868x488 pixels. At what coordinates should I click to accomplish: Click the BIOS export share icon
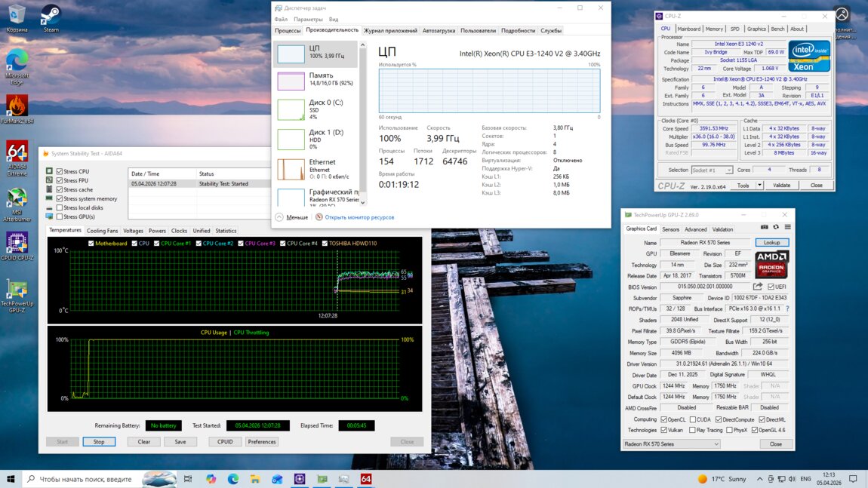(x=758, y=287)
